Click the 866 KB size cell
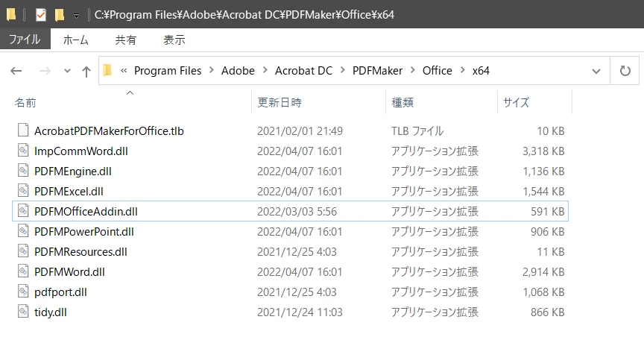Screen dimensions: 644x343 click(x=548, y=312)
